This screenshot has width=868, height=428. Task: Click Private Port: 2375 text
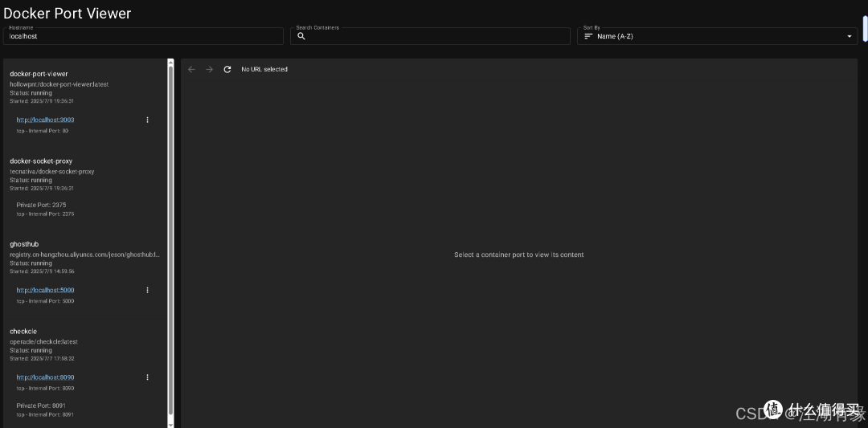41,205
